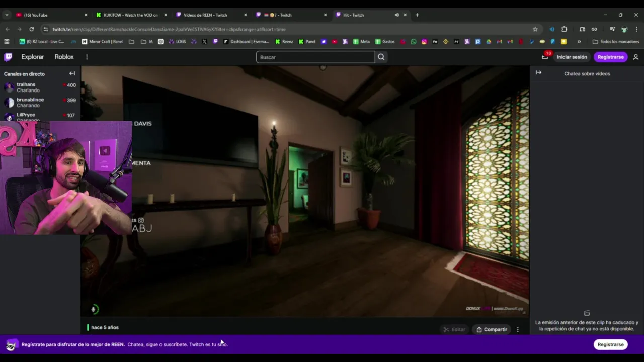Open the Twitch more options menu

[x=87, y=57]
